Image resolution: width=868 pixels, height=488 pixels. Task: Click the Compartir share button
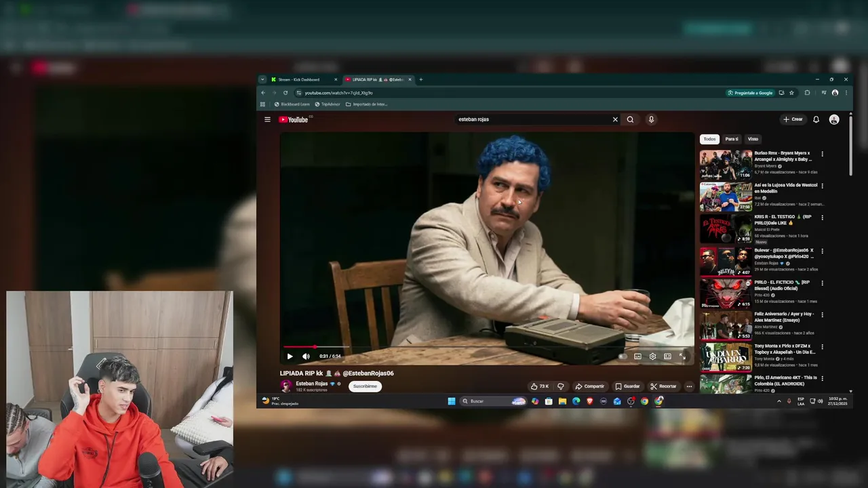[589, 386]
